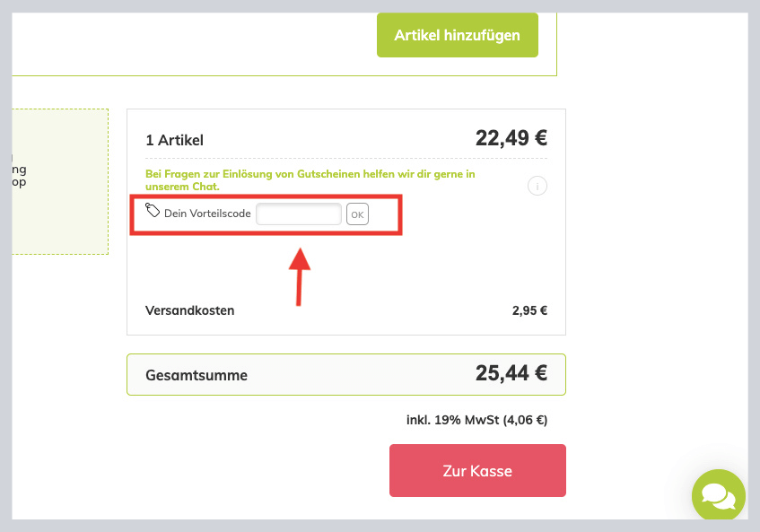Click into the Vorteilscode input field
The image size is (760, 532).
point(298,214)
